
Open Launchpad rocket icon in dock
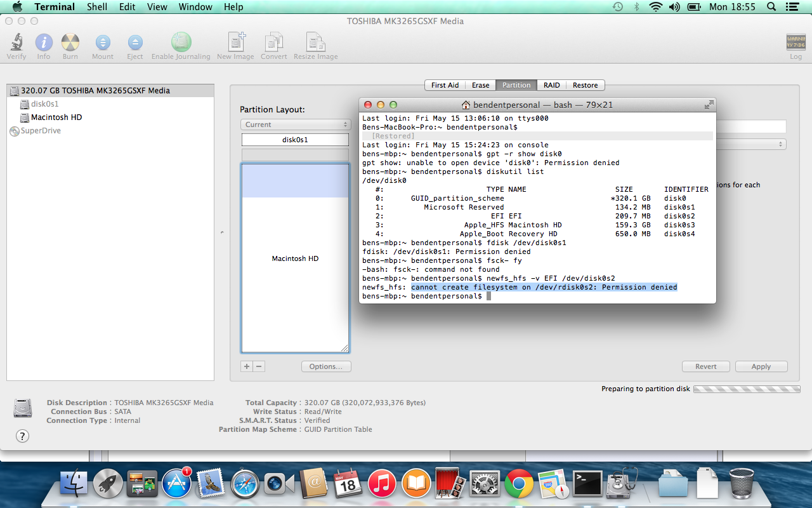108,485
